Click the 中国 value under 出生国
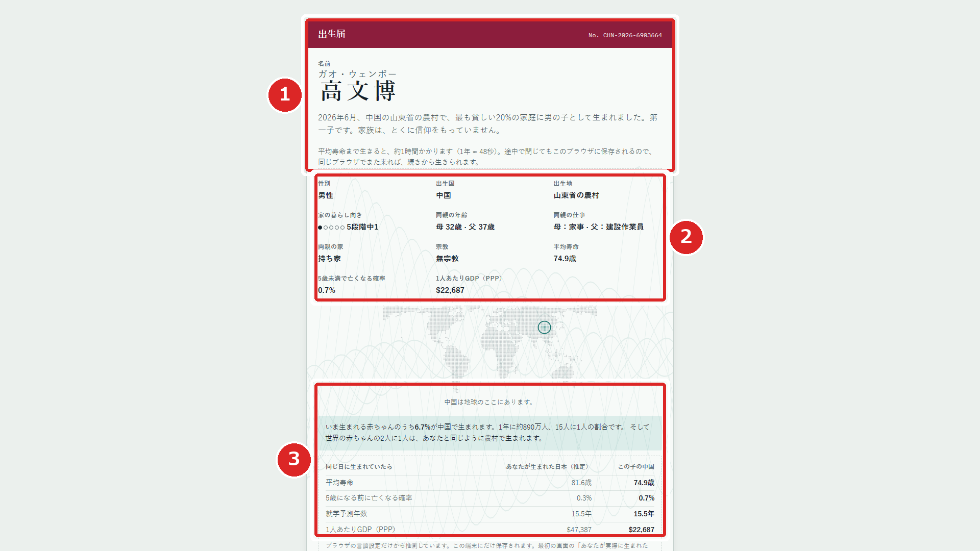 click(444, 195)
